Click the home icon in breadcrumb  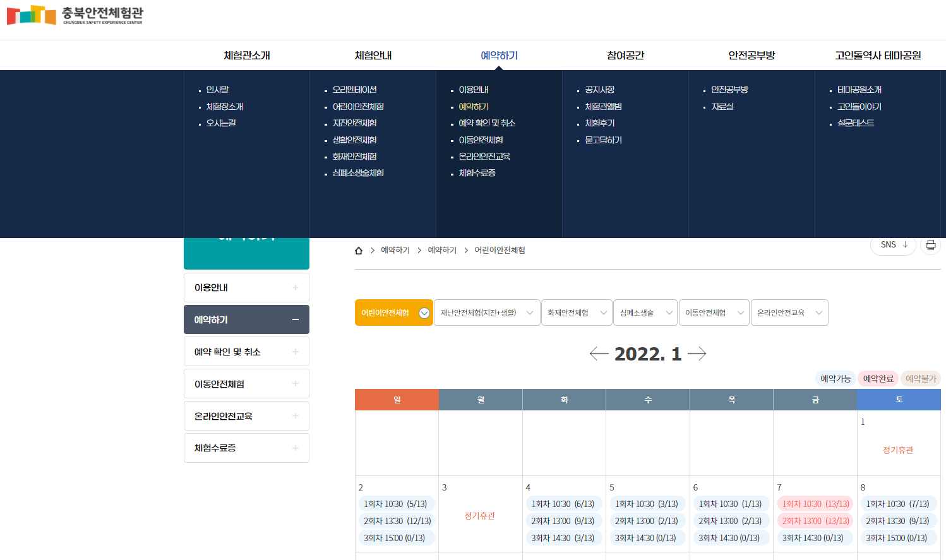(359, 251)
